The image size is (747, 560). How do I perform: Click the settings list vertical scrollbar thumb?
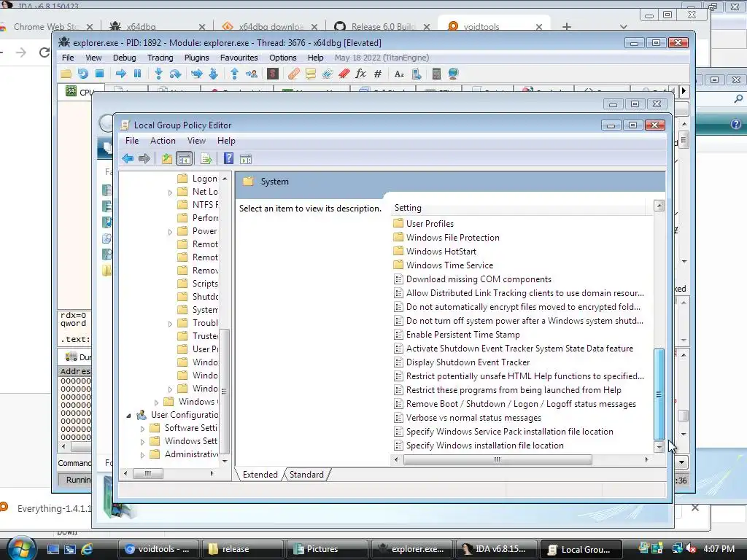[x=659, y=394]
